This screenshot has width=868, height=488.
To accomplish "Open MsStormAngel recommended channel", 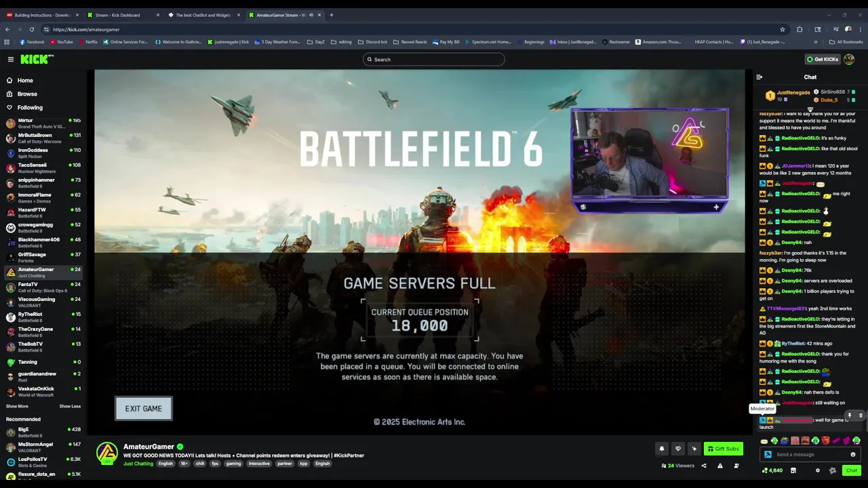I will 43,447.
